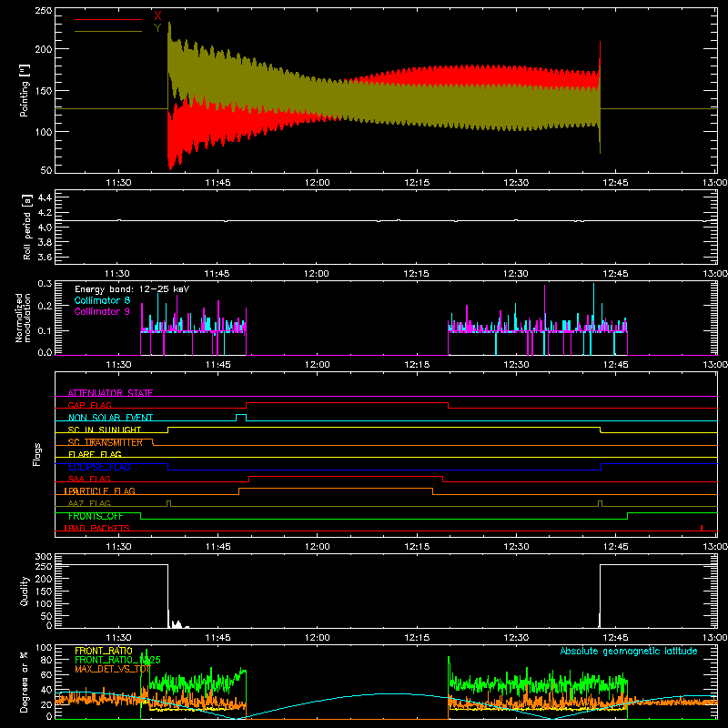Click the 12:15 label below the Flags plot
Viewport: 728px width, 728px height.
click(x=417, y=547)
